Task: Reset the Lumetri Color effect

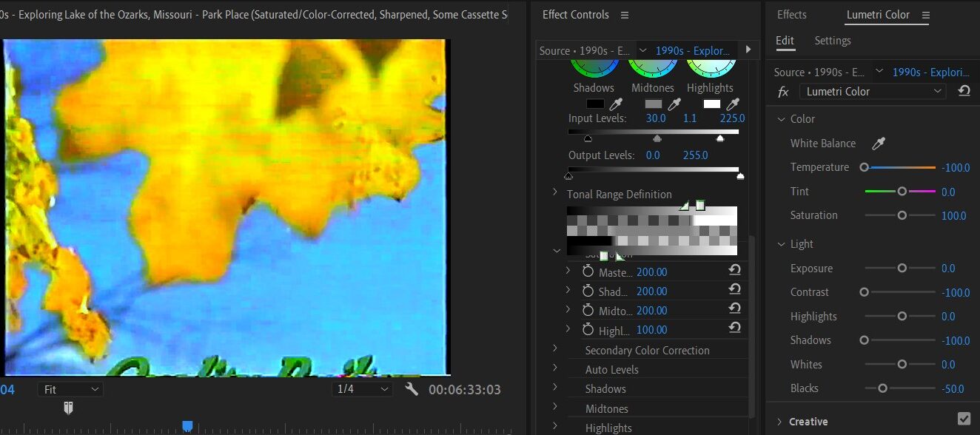Action: 964,91
